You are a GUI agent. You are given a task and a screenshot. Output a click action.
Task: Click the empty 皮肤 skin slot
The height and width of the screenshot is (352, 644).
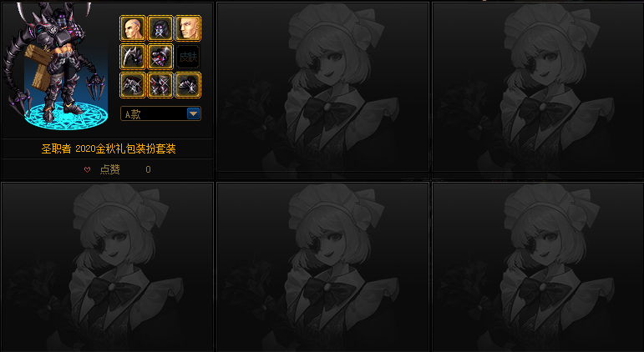pos(188,57)
